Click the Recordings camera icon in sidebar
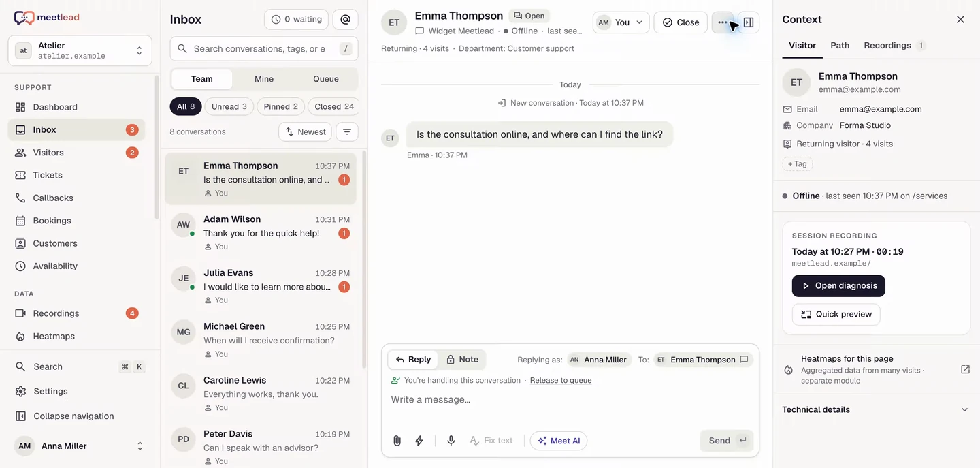Viewport: 980px width, 468px height. click(x=20, y=313)
